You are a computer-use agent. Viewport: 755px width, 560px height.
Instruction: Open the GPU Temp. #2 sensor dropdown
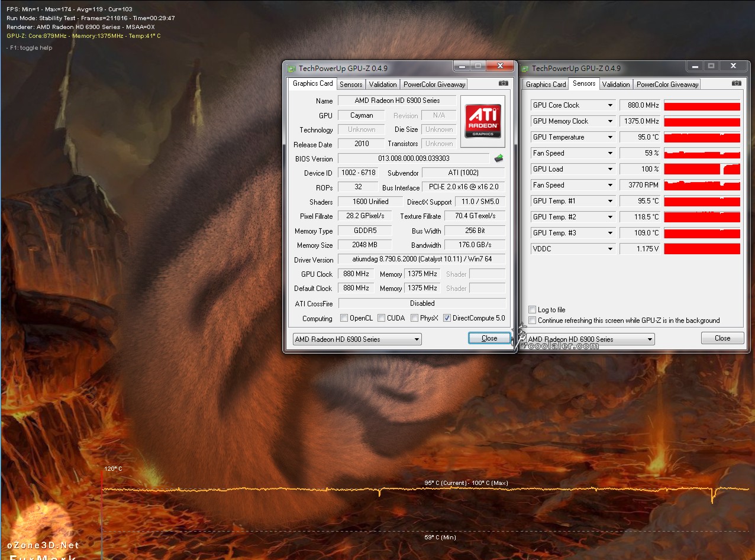click(610, 217)
